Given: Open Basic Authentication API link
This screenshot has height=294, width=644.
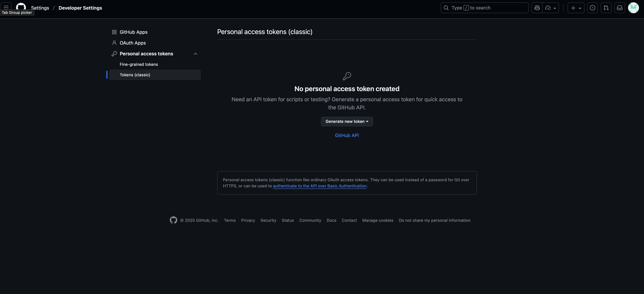Looking at the screenshot, I should (319, 186).
